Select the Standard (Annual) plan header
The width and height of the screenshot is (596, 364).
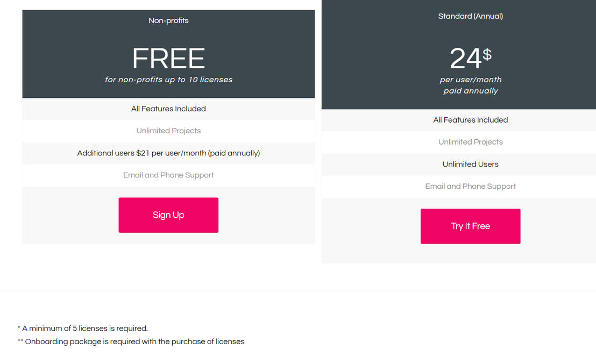[x=470, y=16]
